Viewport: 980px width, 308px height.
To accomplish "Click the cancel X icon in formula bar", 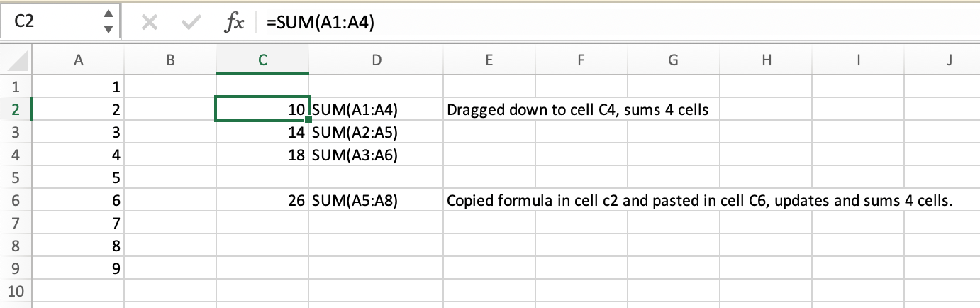I will pos(149,23).
